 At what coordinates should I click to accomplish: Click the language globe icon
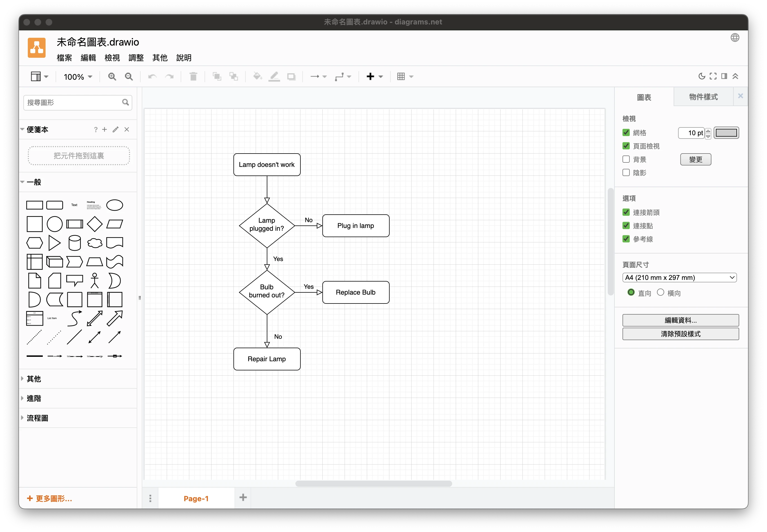pyautogui.click(x=735, y=38)
